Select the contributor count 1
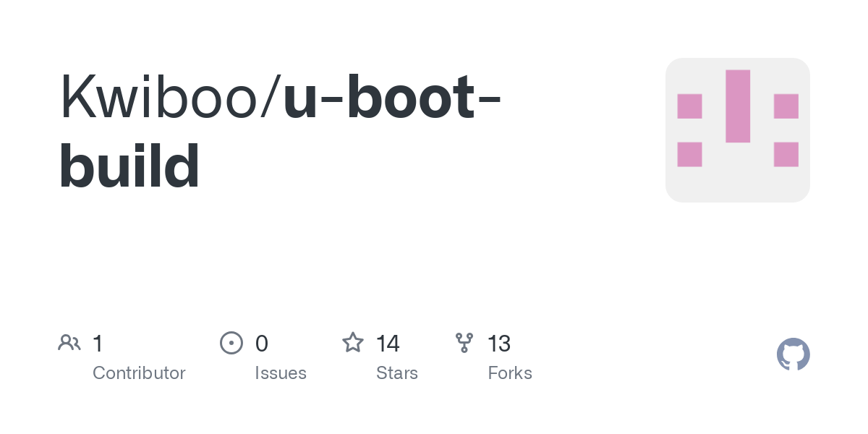 pos(98,343)
